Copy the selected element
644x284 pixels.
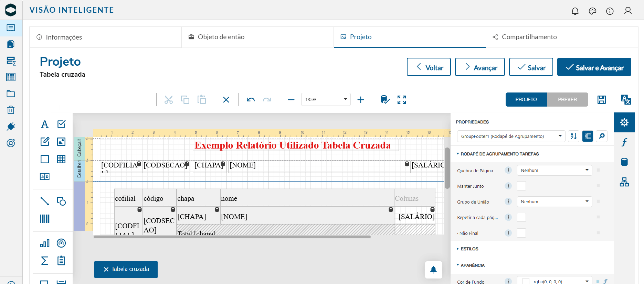coord(185,100)
